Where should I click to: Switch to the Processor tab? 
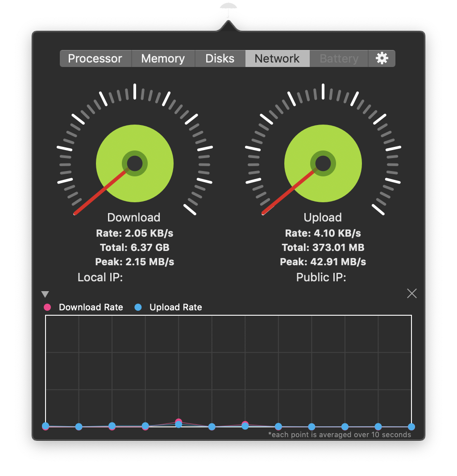point(96,58)
